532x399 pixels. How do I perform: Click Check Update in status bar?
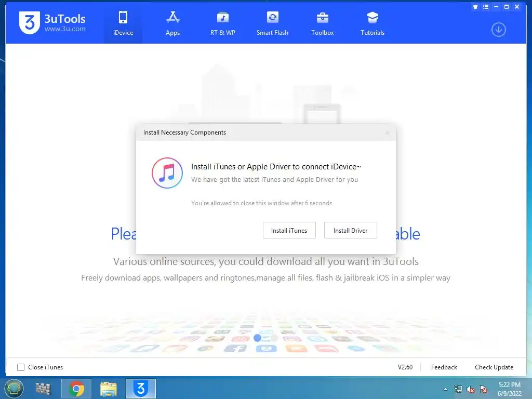pos(494,367)
